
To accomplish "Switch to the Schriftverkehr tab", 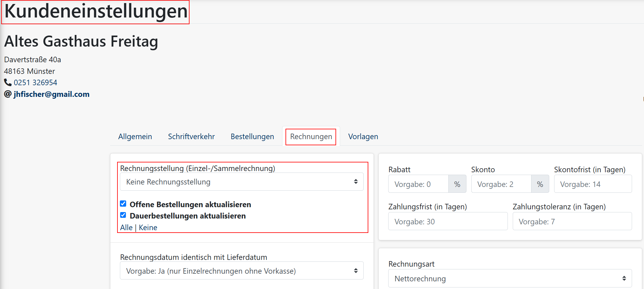I will pos(191,136).
